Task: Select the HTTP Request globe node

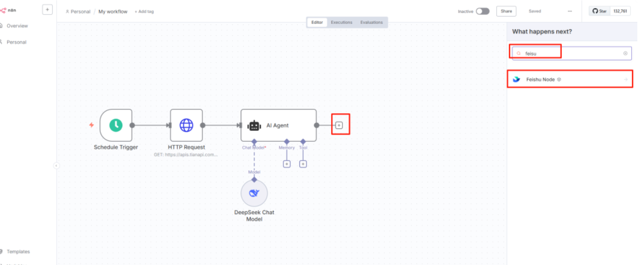Action: tap(186, 125)
